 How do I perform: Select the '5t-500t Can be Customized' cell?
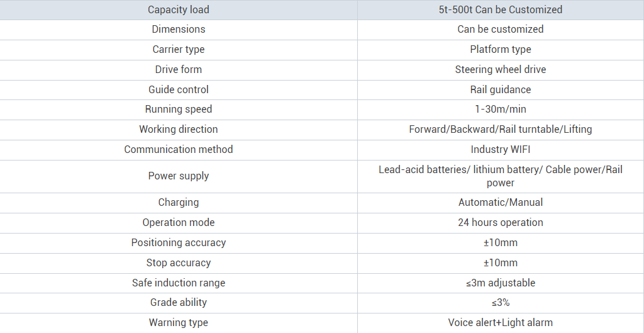501,9
